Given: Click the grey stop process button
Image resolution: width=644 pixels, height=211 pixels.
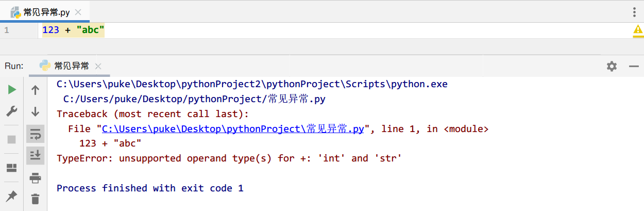Looking at the screenshot, I should 12,139.
